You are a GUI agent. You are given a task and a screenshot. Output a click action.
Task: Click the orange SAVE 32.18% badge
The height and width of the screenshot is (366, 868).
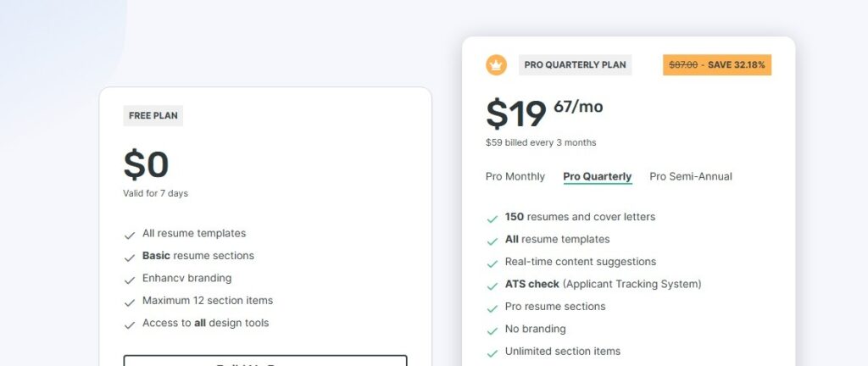(x=717, y=64)
